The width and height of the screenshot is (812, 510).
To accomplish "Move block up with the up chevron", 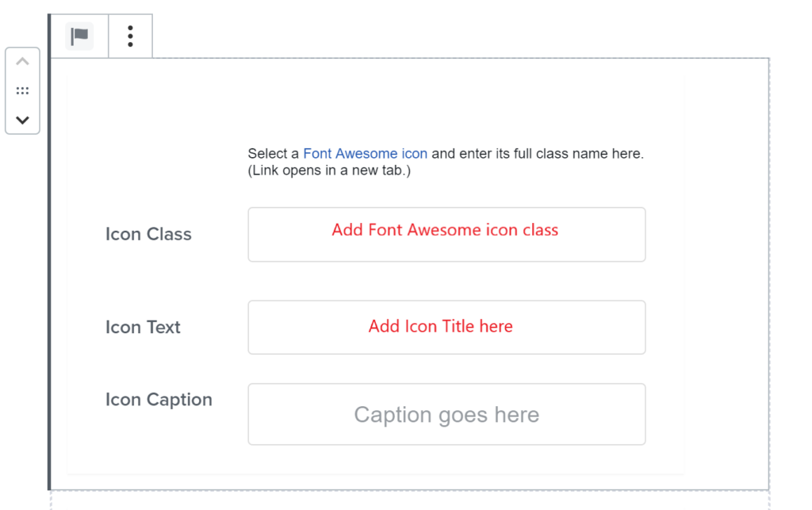I will [22, 62].
